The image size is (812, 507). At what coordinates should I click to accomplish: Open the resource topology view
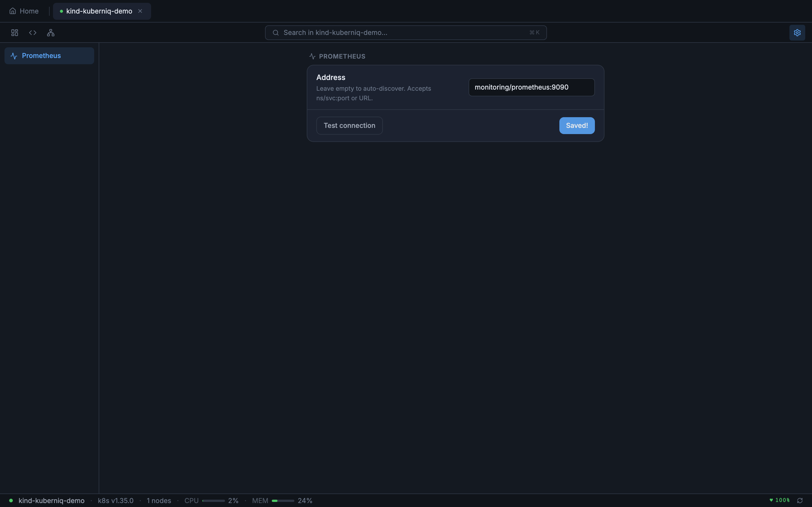[51, 32]
